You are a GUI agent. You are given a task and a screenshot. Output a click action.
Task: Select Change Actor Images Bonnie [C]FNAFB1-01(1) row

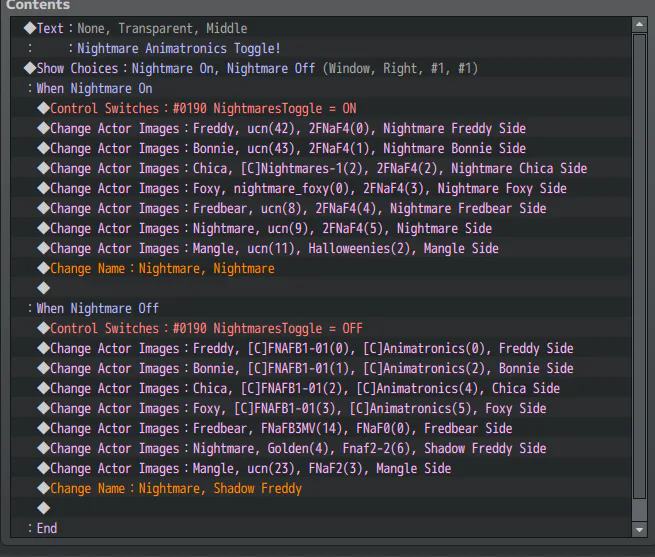tap(321, 369)
